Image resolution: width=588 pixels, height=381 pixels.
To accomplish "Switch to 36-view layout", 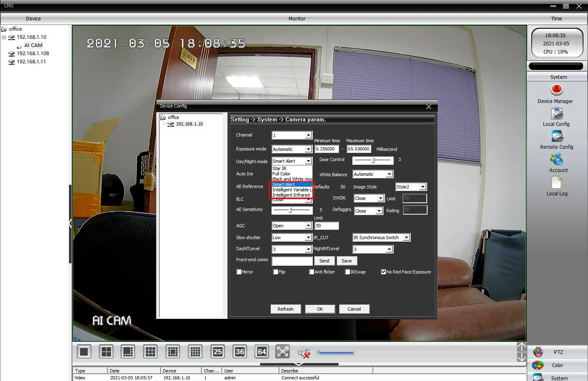I will (x=240, y=352).
